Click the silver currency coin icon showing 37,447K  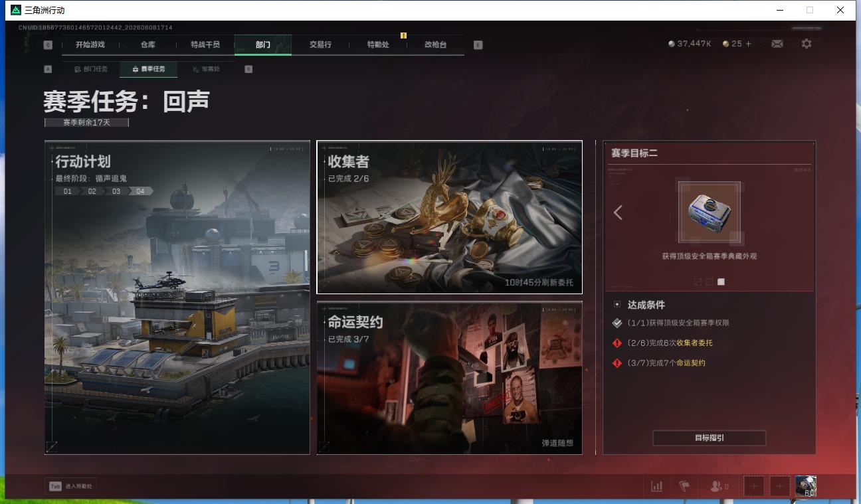(x=672, y=44)
